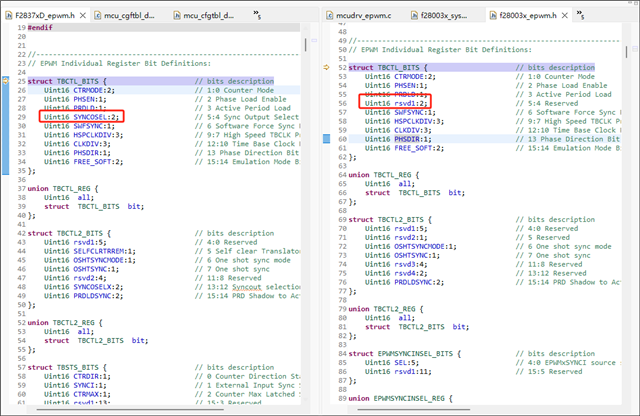
Task: Click SYNCOSELX:2 on line 48
Action: click(98, 287)
